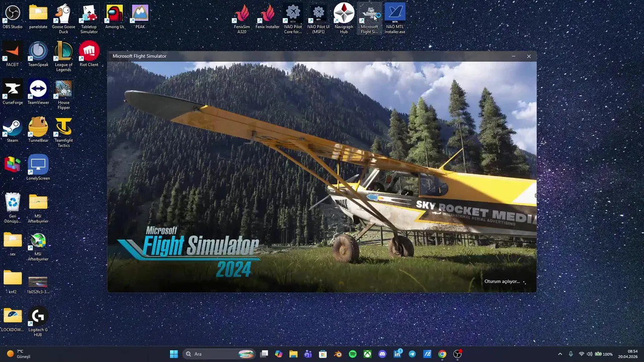Select the Geri Dönüşüm recycle bin
Image resolution: width=644 pixels, height=362 pixels.
click(x=13, y=208)
